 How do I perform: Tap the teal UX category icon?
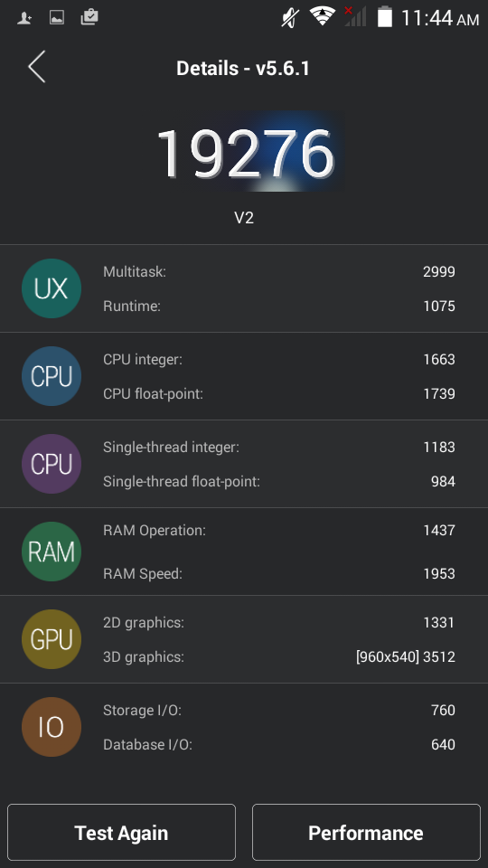point(52,288)
